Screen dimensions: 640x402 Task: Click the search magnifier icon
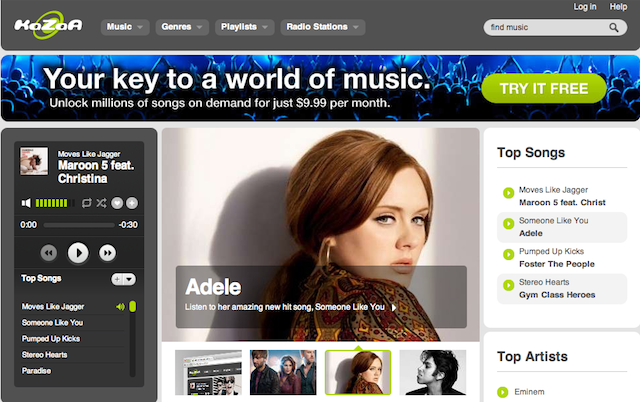point(613,27)
